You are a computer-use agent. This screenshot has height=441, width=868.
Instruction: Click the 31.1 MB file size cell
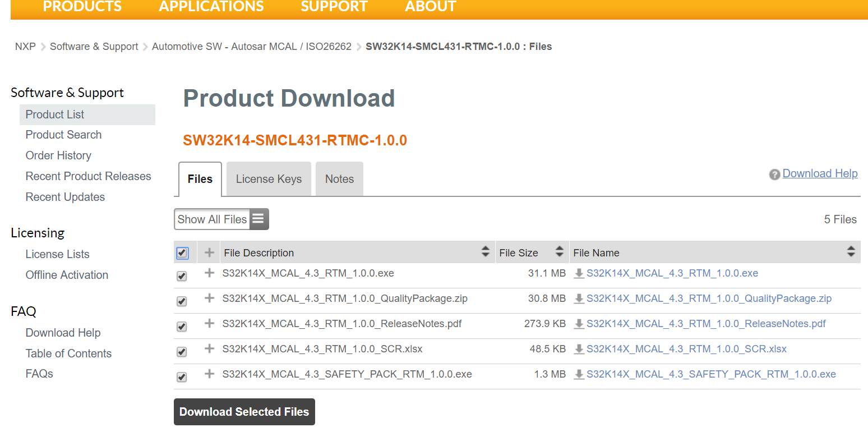tap(547, 273)
